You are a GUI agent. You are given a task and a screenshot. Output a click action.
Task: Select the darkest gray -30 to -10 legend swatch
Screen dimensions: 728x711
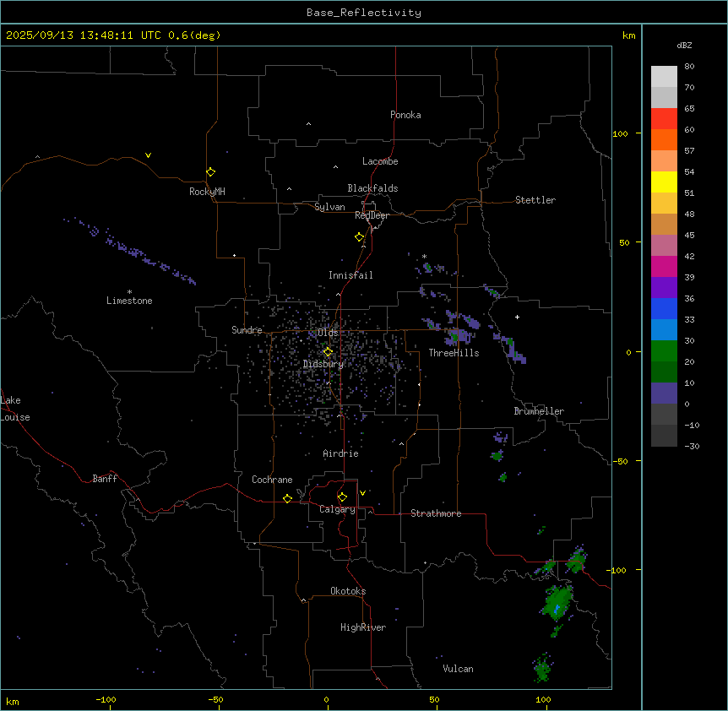pyautogui.click(x=664, y=436)
